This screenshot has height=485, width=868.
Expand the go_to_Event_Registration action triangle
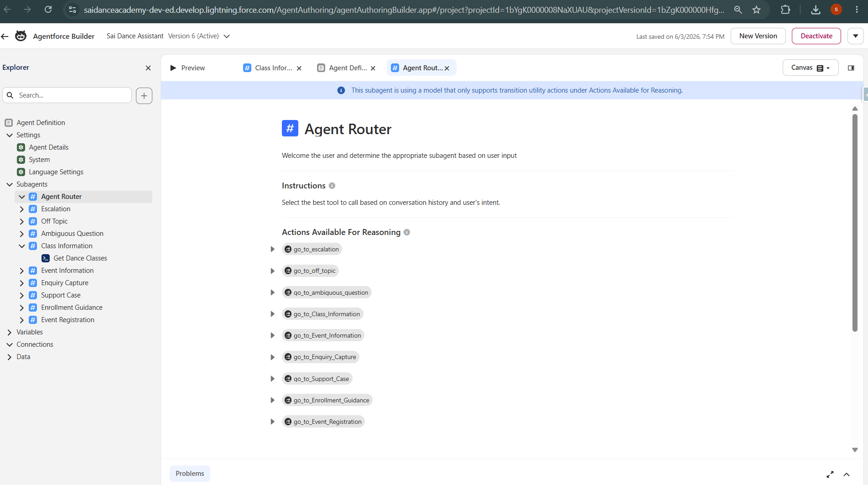pos(272,422)
